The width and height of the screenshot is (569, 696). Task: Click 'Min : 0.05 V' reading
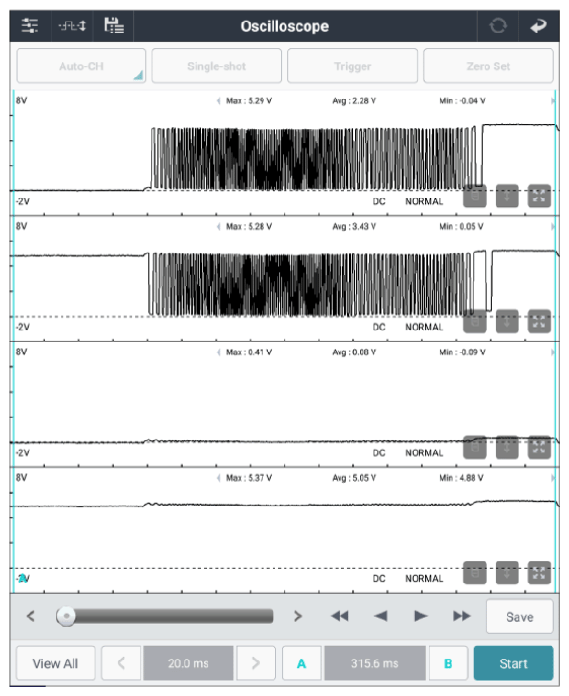pos(461,226)
